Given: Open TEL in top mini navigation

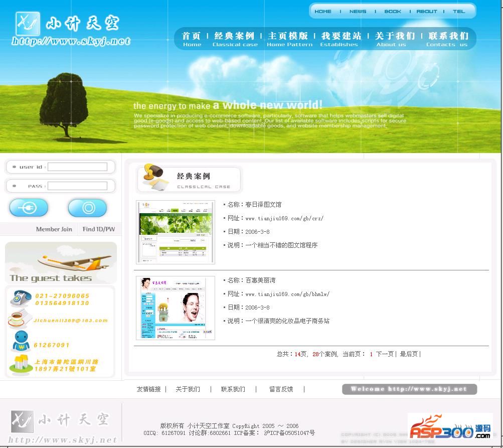Looking at the screenshot, I should point(459,12).
